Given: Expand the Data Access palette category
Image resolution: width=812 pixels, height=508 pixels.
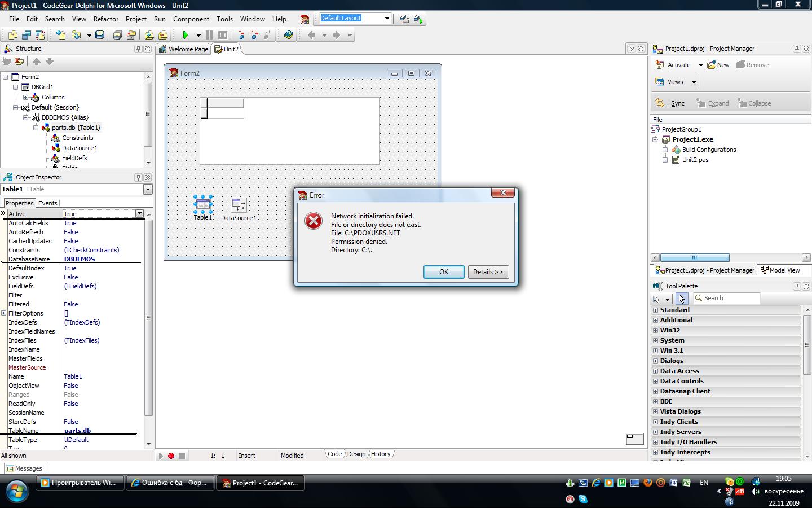Looking at the screenshot, I should tap(655, 371).
